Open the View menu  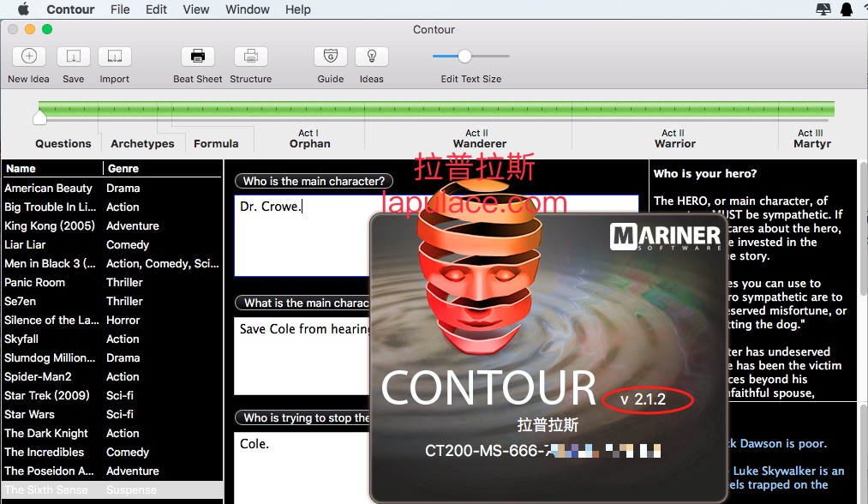coord(196,9)
